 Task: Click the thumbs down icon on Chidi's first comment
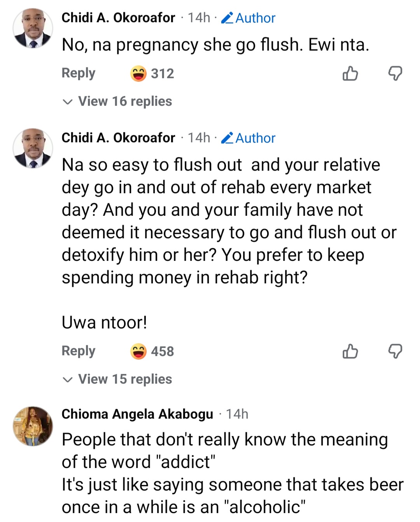396,74
